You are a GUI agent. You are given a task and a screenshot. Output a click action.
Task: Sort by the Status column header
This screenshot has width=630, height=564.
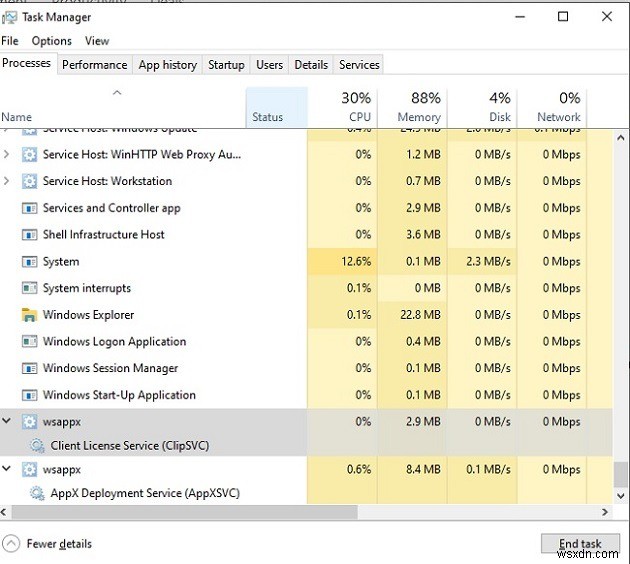coord(276,107)
